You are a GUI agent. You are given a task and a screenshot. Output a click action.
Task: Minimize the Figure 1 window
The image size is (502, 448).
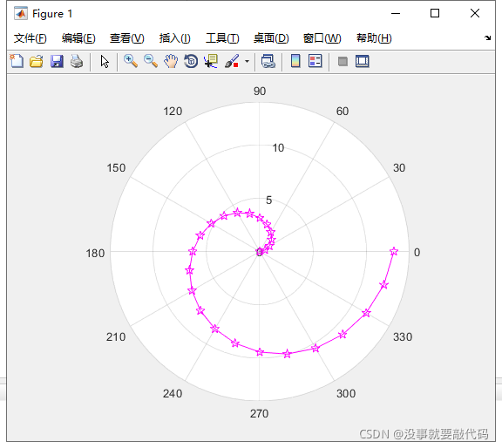pos(396,13)
